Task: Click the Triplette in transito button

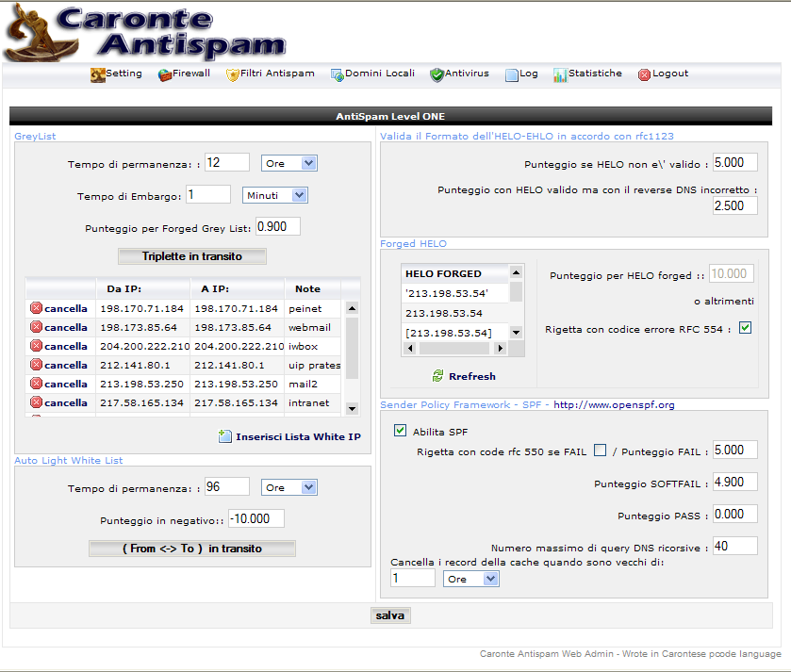Action: coord(192,256)
